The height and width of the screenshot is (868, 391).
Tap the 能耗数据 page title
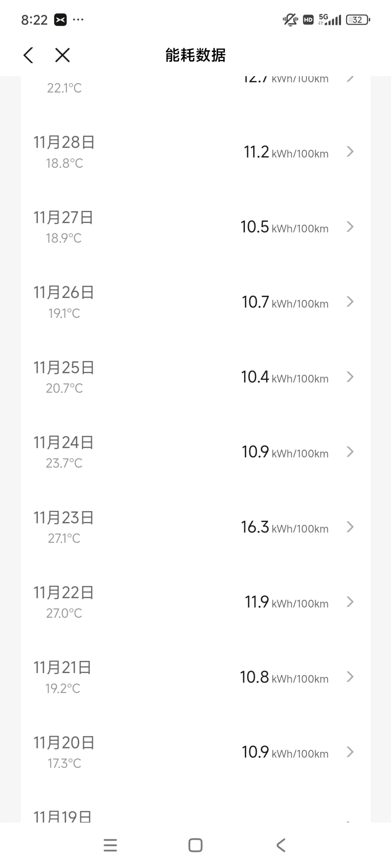pos(195,55)
